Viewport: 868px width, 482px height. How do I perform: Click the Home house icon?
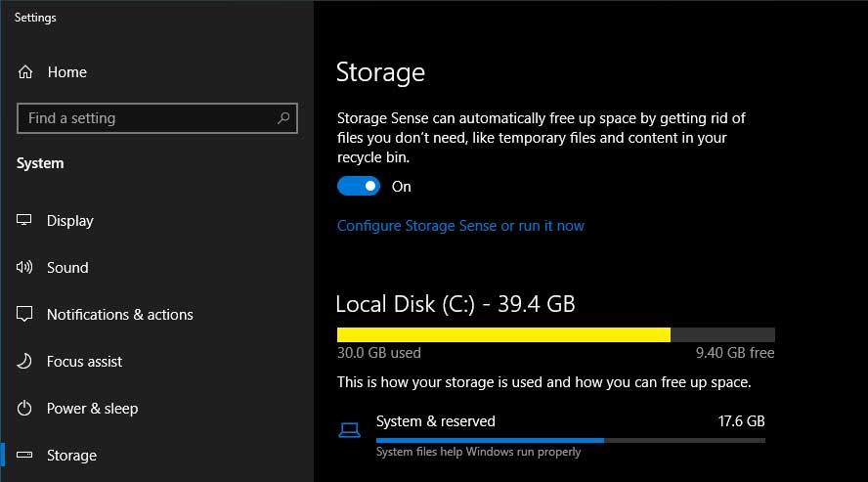pyautogui.click(x=25, y=72)
